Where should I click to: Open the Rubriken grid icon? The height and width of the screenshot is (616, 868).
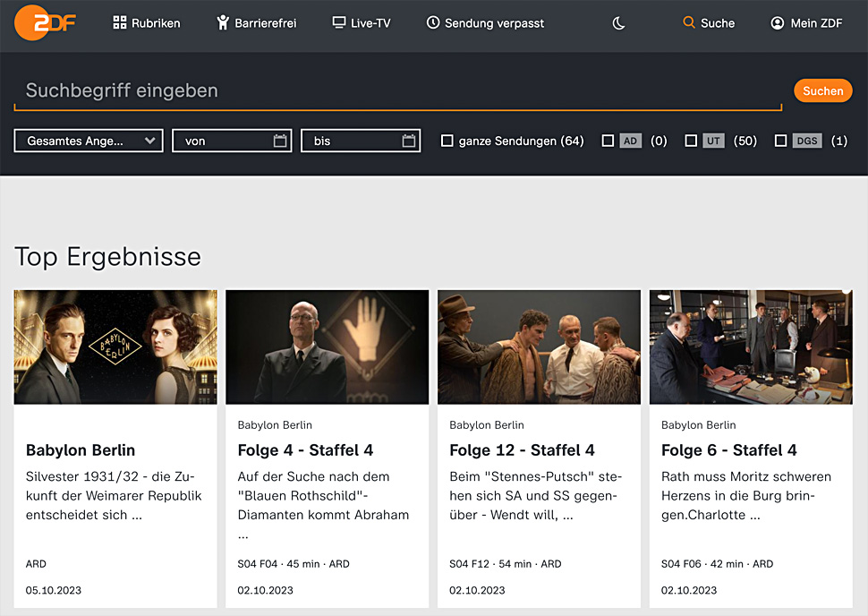coord(119,22)
